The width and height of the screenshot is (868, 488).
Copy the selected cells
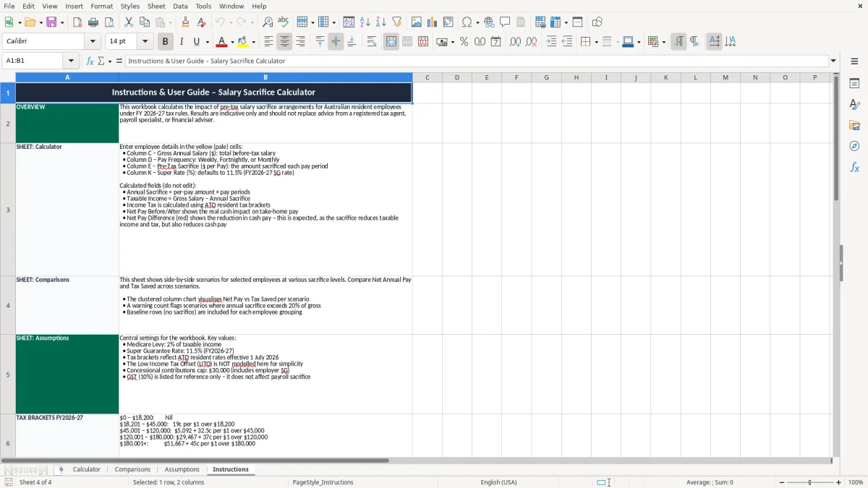(x=144, y=22)
